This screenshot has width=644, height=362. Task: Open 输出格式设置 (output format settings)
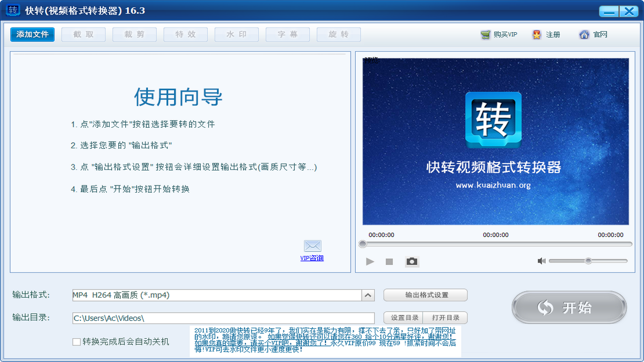425,295
